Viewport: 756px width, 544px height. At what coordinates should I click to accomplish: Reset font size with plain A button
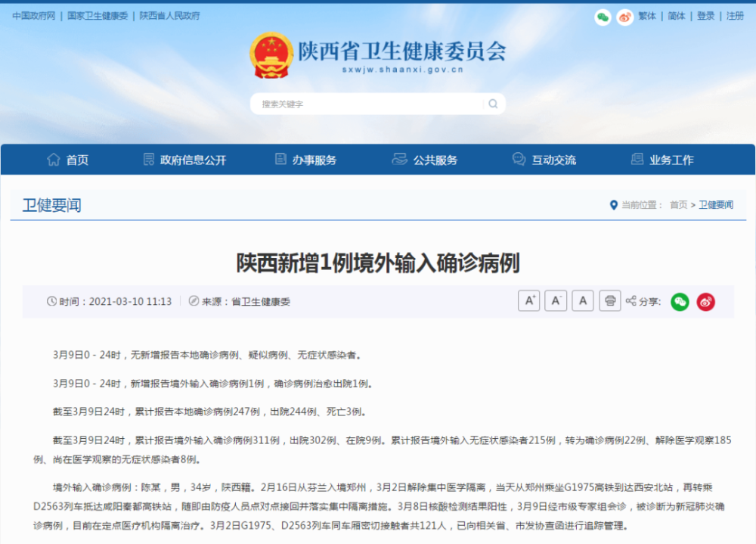click(x=582, y=301)
